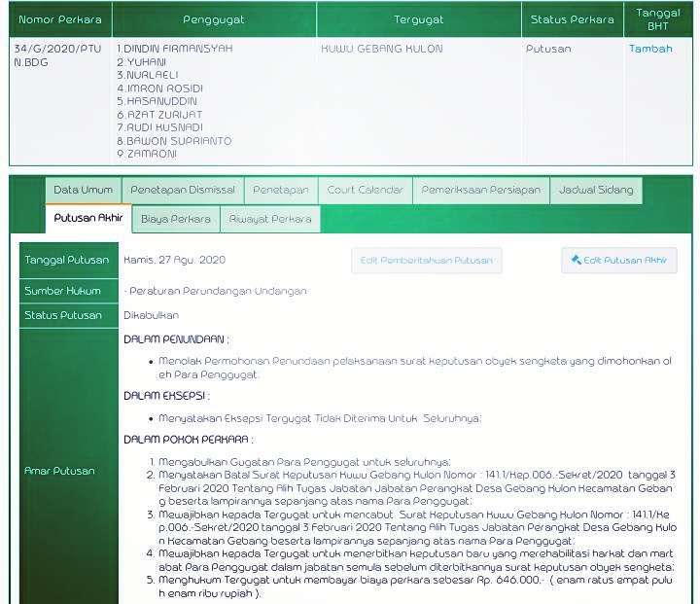
Task: Select the Penetapan tab
Action: (281, 190)
